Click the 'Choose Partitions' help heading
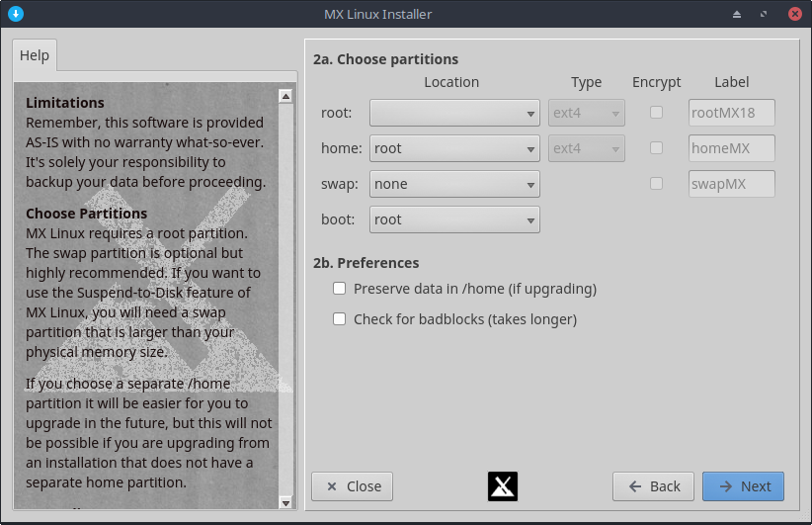812x525 pixels. [87, 214]
